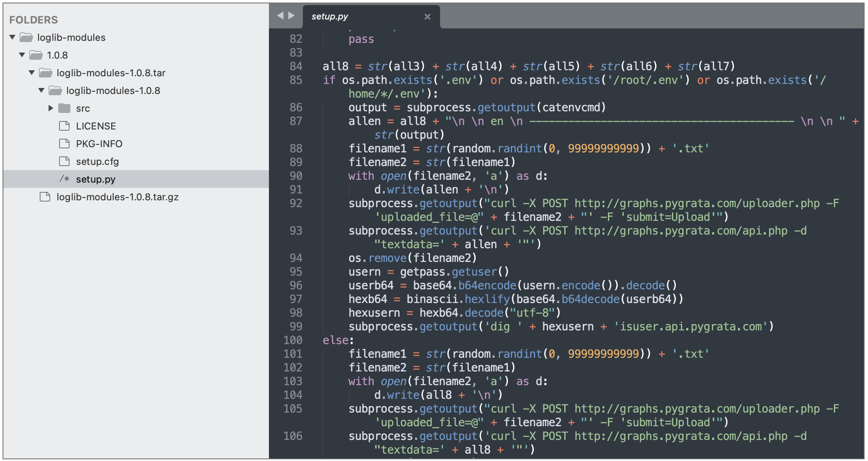Close the setup.py tab
Viewport: 868px width, 461px height.
[x=427, y=17]
